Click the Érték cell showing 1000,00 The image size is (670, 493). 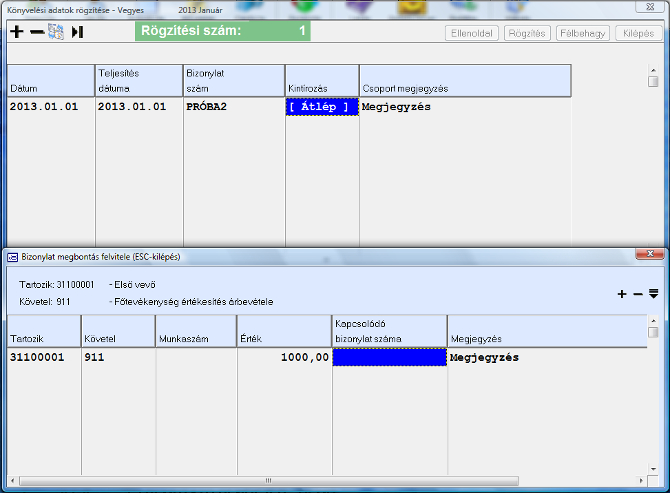point(284,357)
